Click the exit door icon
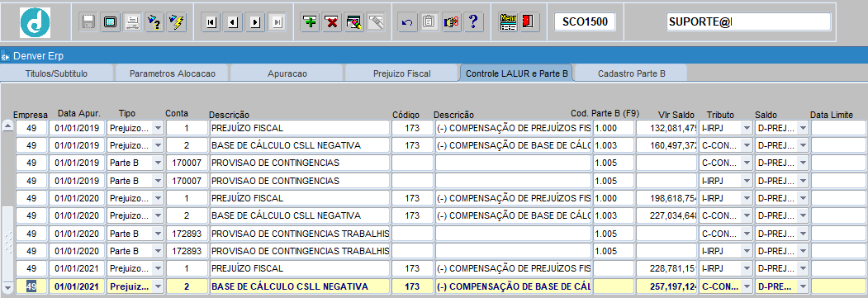The image size is (868, 298). point(529,22)
